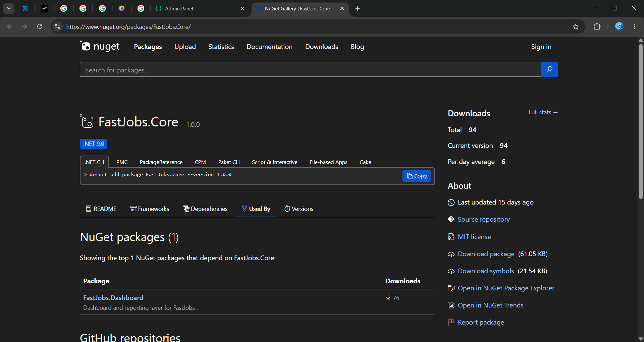Open FastJobs.Dashboard package link
The image size is (644, 342).
coord(113,298)
